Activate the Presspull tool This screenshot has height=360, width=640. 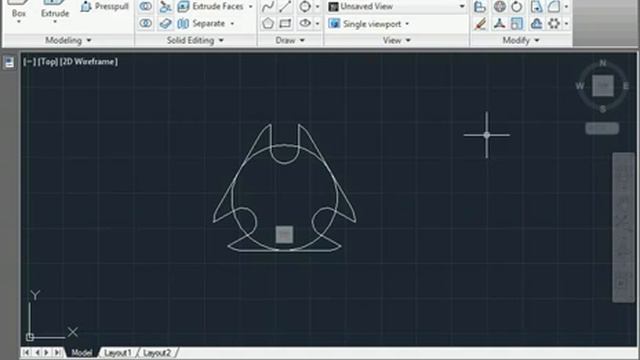pyautogui.click(x=104, y=7)
